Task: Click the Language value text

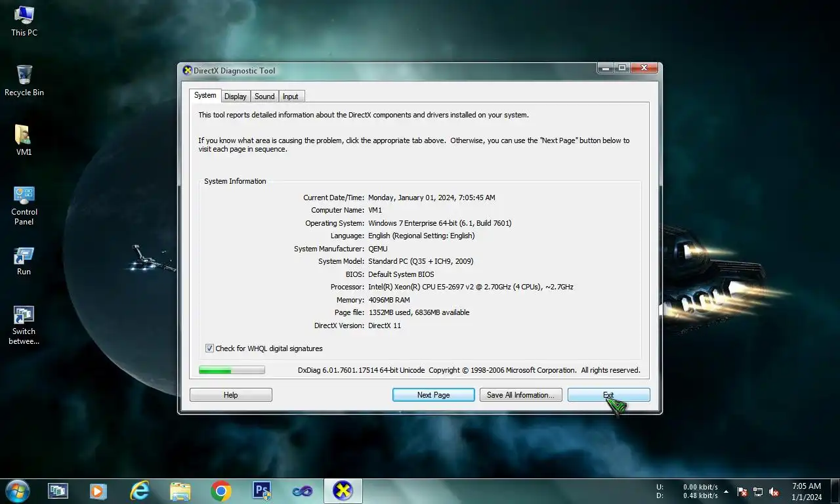Action: 421,236
